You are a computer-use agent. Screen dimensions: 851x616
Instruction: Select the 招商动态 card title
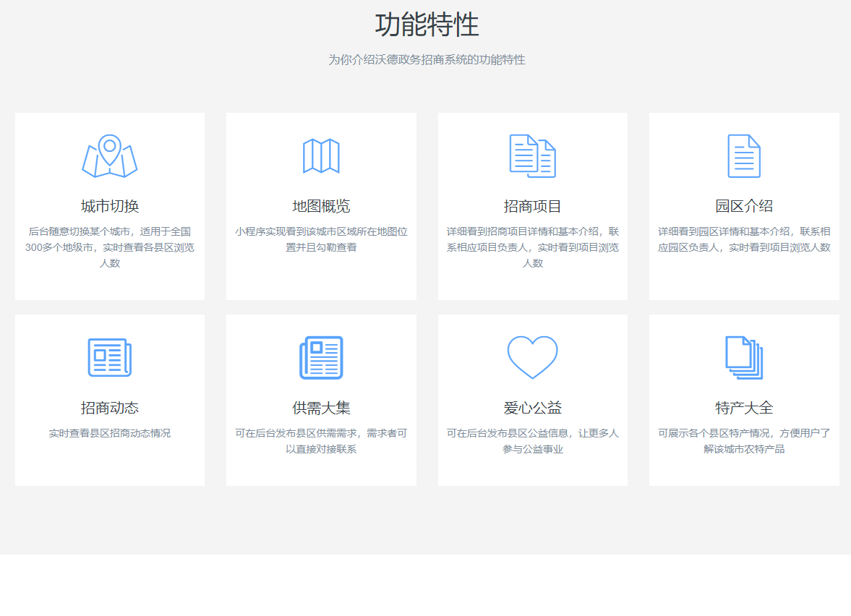coord(110,408)
